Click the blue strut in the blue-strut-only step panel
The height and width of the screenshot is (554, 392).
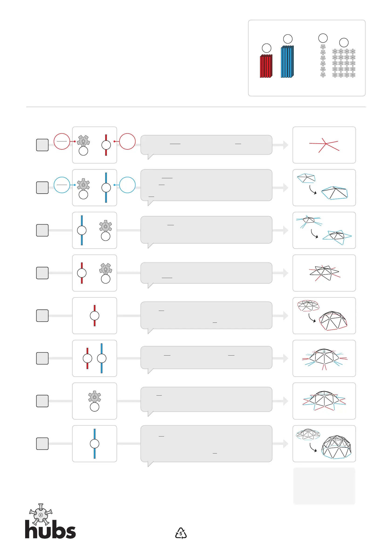[94, 443]
